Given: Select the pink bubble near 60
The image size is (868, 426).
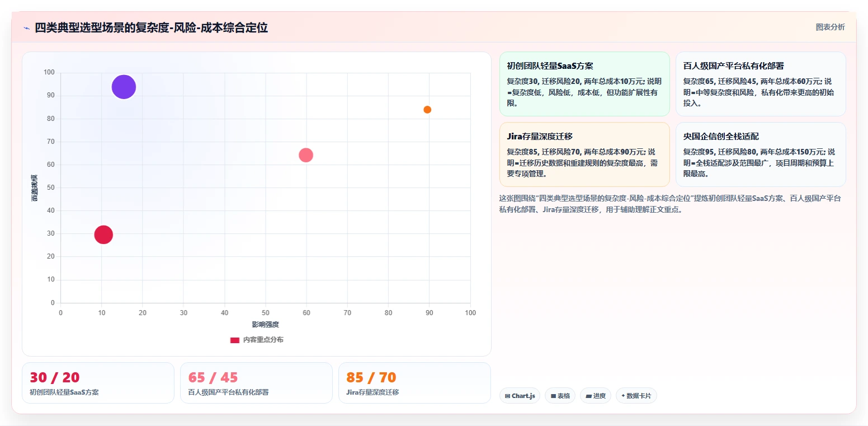Looking at the screenshot, I should (x=306, y=155).
